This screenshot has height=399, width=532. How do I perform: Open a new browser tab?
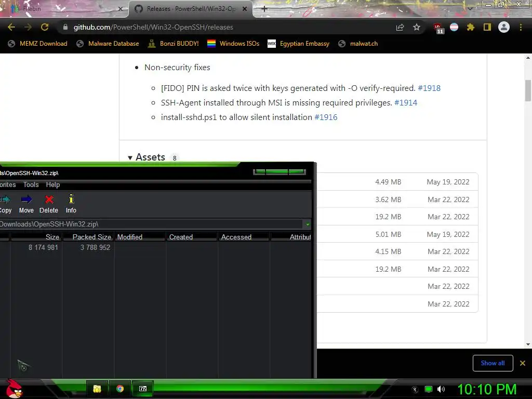[264, 9]
